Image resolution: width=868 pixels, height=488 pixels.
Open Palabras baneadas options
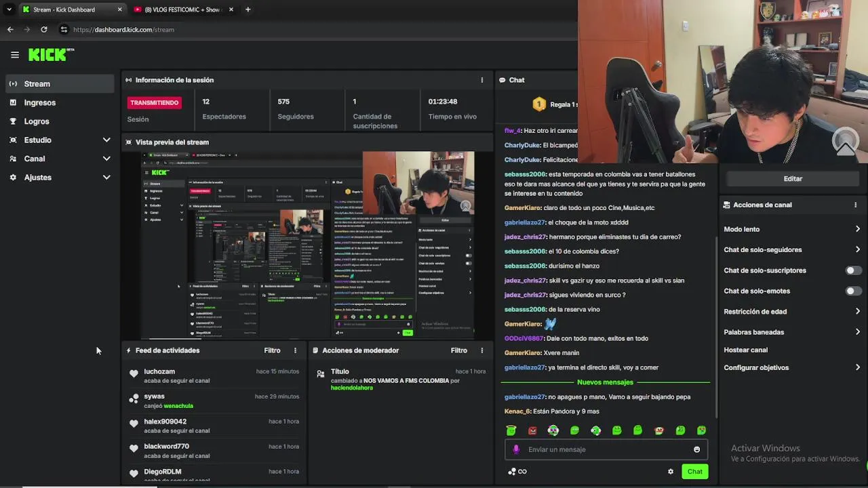792,332
